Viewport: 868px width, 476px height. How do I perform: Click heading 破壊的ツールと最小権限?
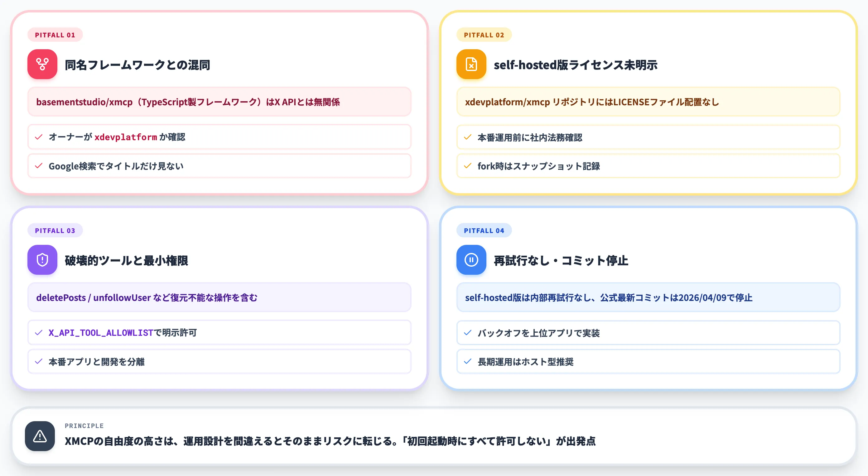click(126, 260)
